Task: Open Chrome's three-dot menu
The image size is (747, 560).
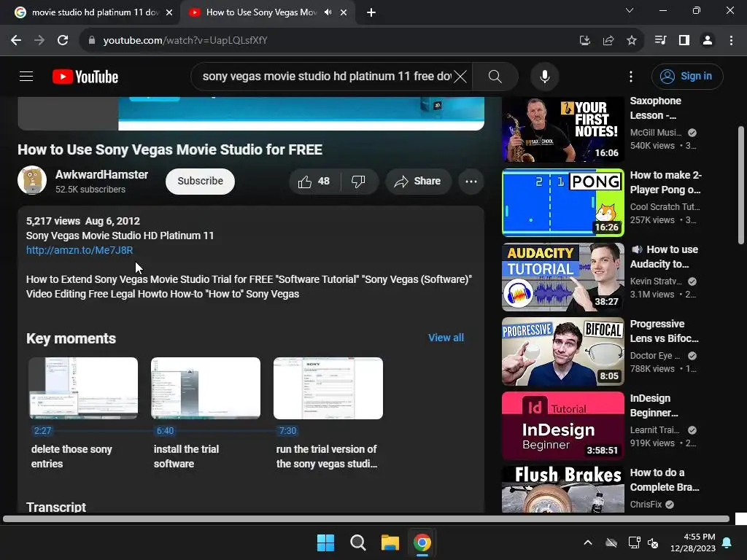Action: point(731,40)
